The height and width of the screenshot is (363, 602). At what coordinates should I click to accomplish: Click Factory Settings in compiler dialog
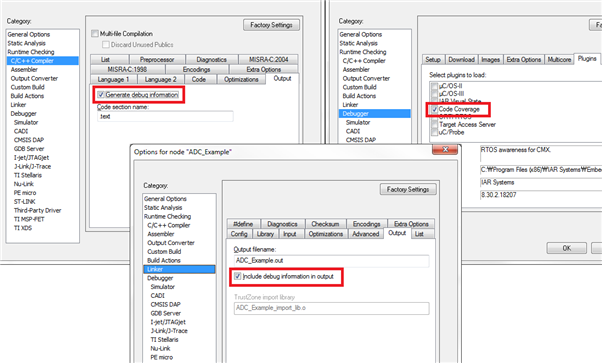271,25
